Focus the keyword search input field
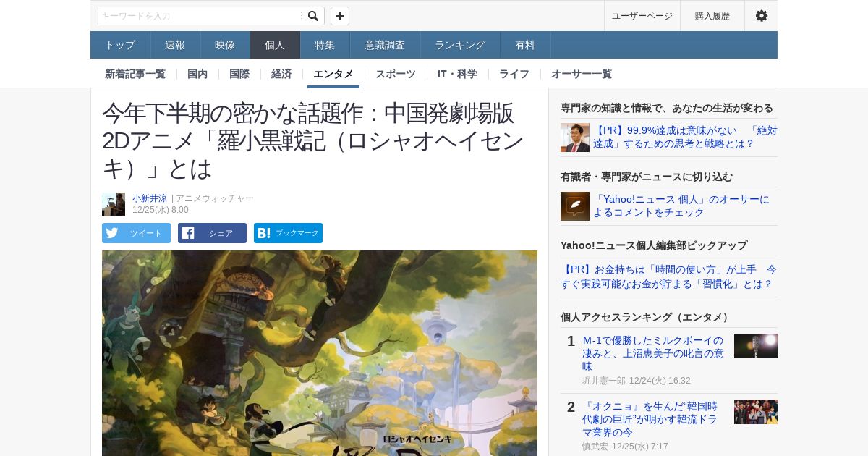The image size is (868, 456). tap(200, 16)
